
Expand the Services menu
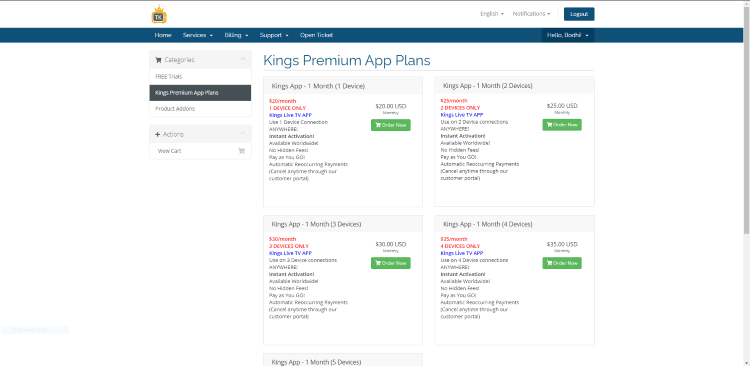pos(198,35)
